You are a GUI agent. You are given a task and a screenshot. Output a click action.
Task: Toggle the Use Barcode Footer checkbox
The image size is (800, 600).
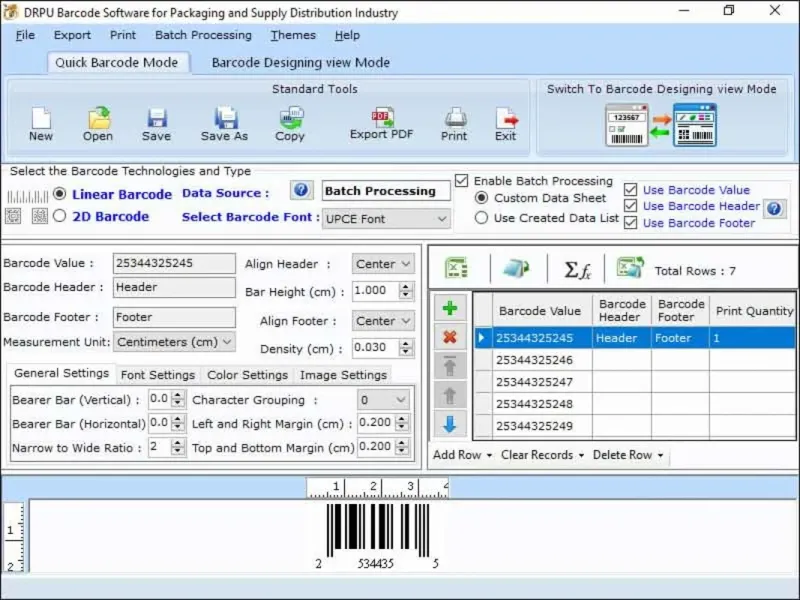pyautogui.click(x=630, y=223)
